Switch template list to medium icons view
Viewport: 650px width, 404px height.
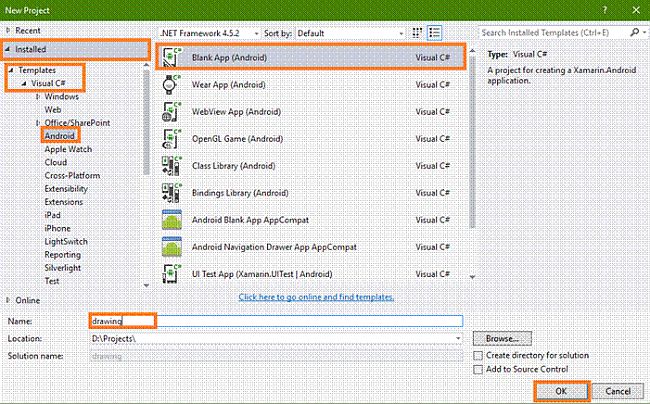434,33
